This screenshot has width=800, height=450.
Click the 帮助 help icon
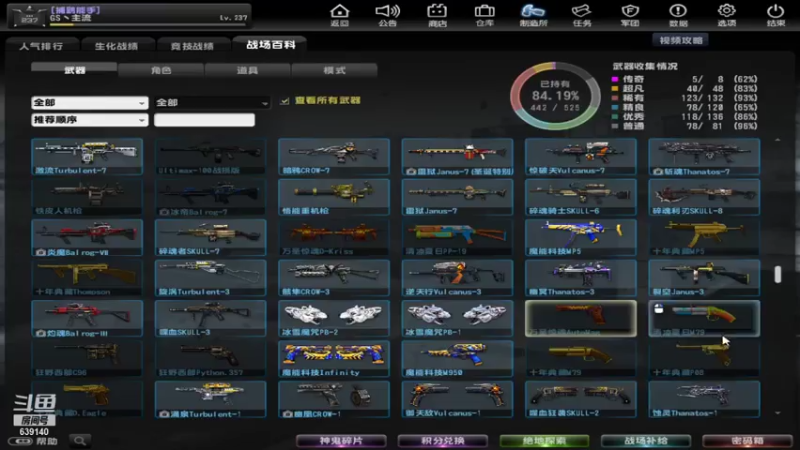(33, 441)
